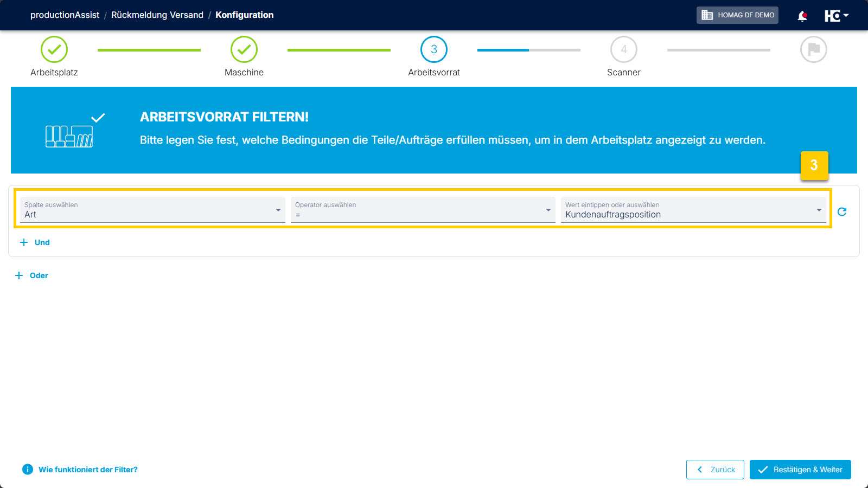Go to the Maschine step checkmark circle

244,49
